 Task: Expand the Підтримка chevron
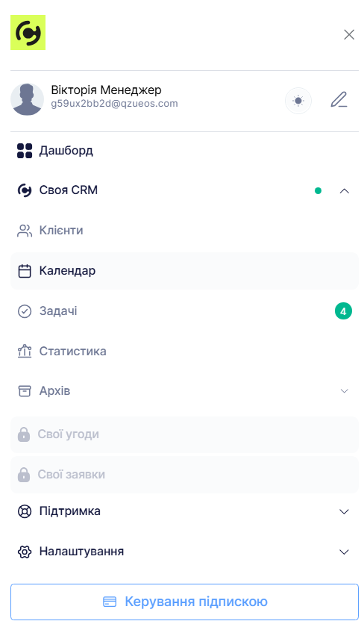click(344, 512)
